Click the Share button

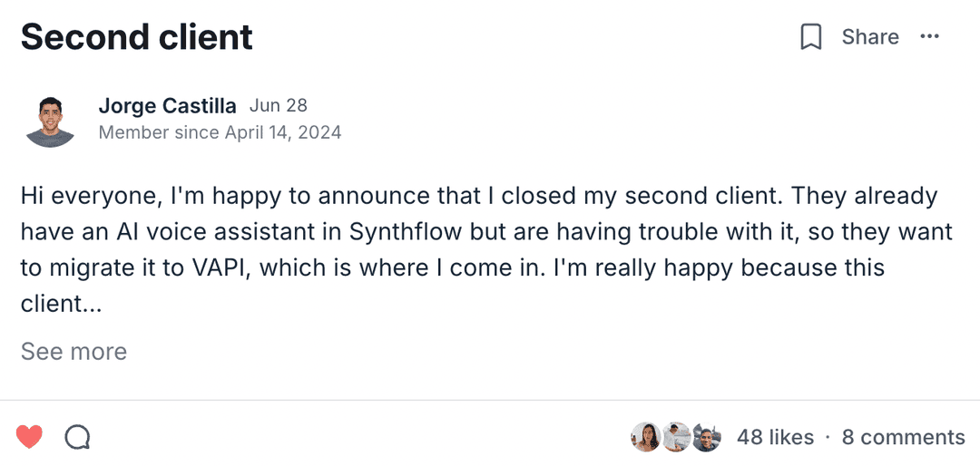(x=869, y=37)
